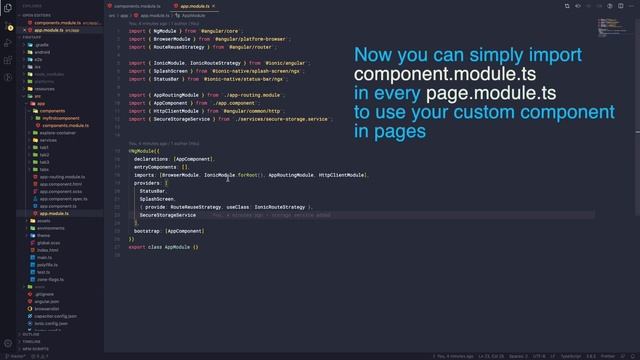
Task: Open ionic.config.json file
Action: pyautogui.click(x=51, y=324)
